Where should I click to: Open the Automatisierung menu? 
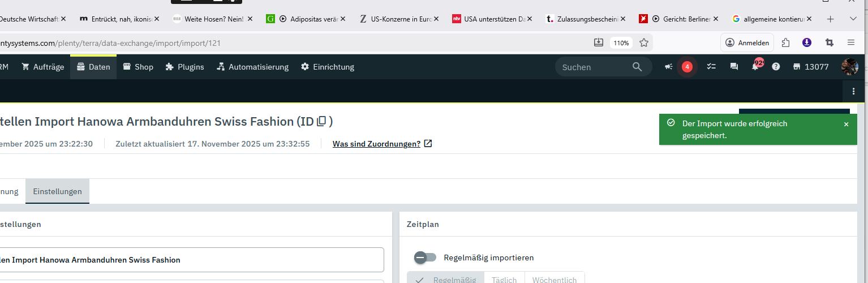[x=252, y=67]
